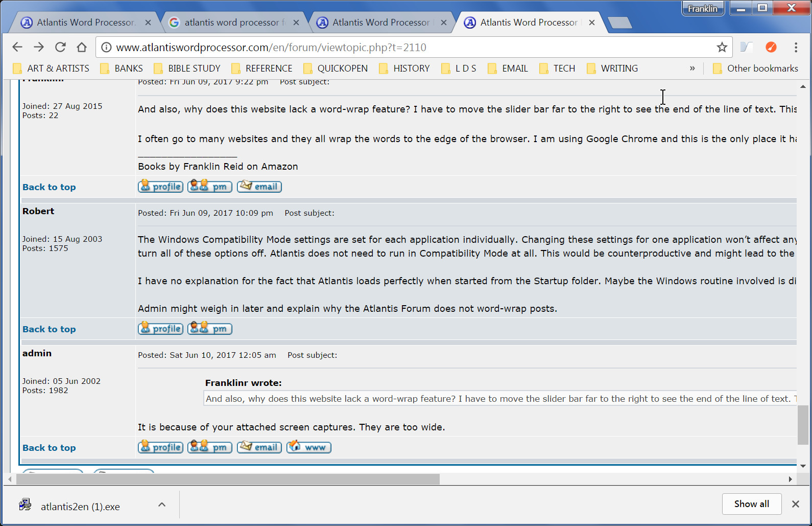
Task: Click admin's www website button
Action: [x=308, y=447]
